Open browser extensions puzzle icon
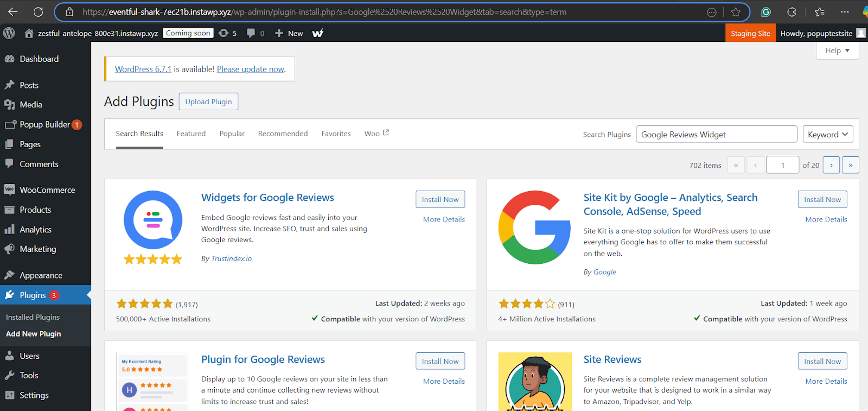868x411 pixels. click(792, 12)
